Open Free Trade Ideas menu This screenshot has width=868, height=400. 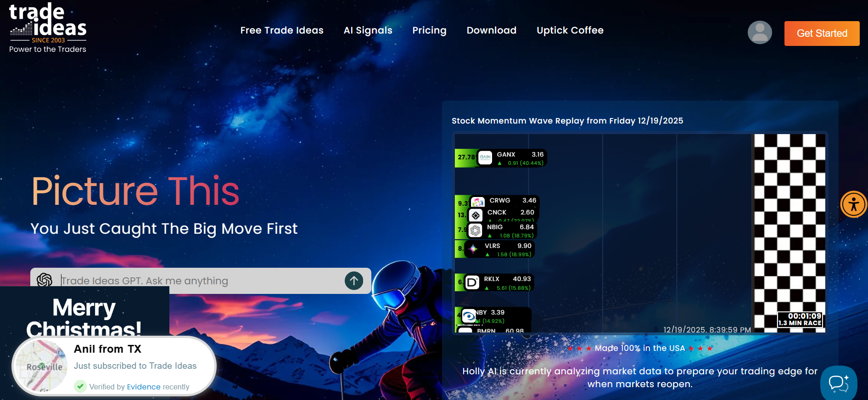click(x=282, y=30)
